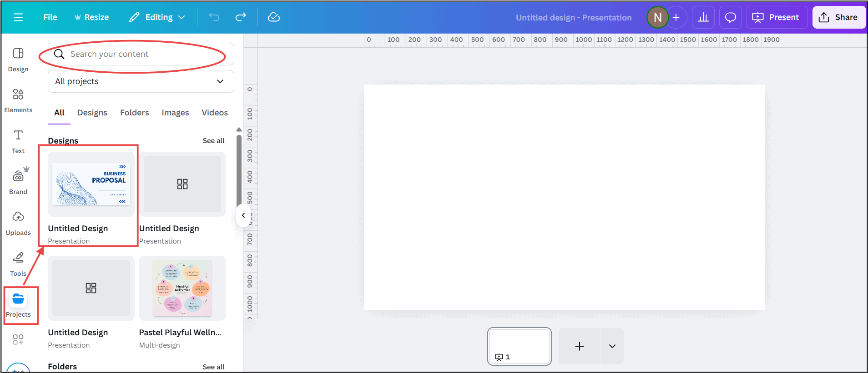868x373 pixels.
Task: Open the All projects dropdown
Action: pyautogui.click(x=141, y=81)
